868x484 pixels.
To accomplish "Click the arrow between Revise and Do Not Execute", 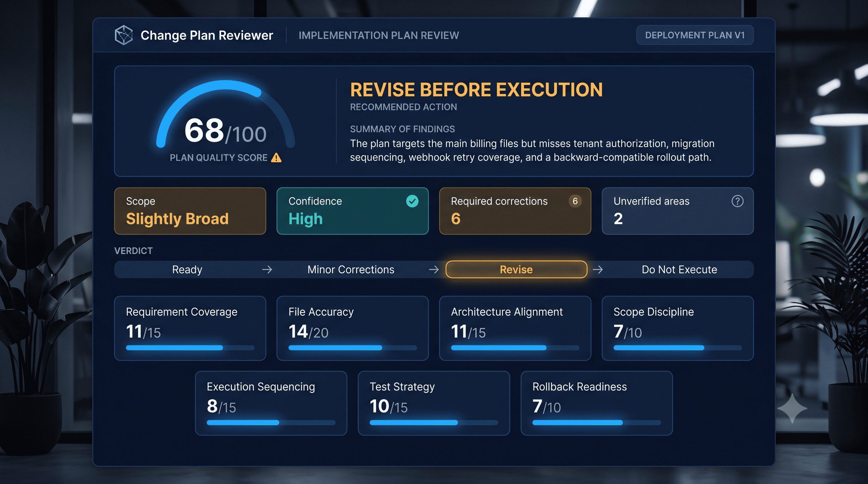I will (598, 270).
